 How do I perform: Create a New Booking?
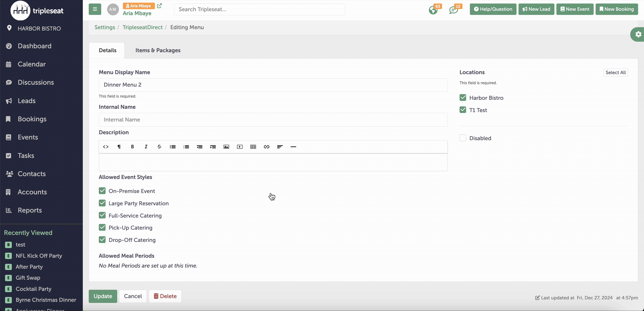(616, 9)
